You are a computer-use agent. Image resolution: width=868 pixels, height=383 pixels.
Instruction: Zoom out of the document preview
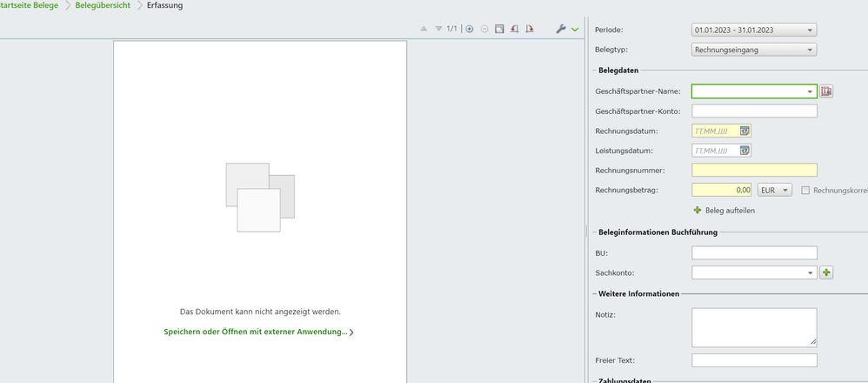[x=484, y=29]
